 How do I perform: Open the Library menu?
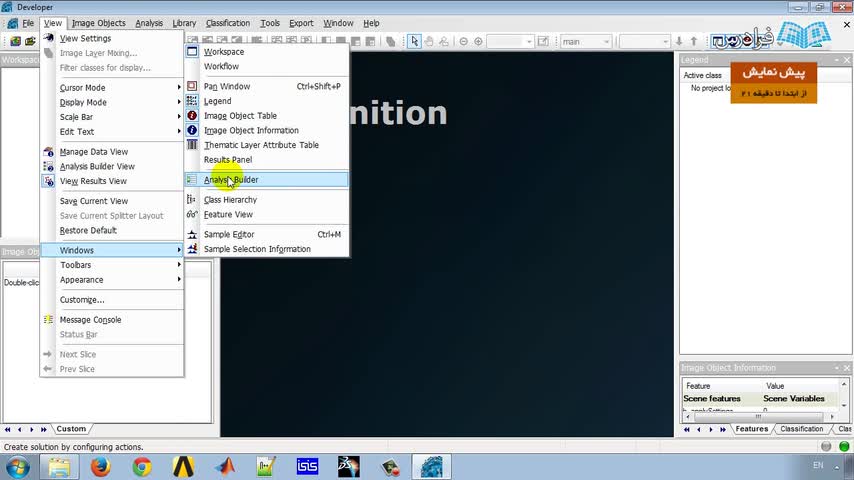pyautogui.click(x=184, y=23)
